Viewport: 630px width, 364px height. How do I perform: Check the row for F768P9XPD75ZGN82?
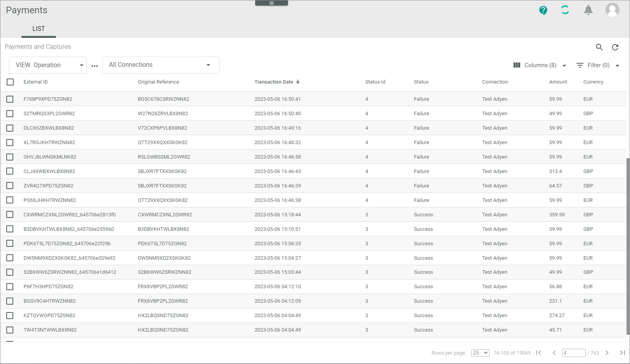click(x=10, y=99)
